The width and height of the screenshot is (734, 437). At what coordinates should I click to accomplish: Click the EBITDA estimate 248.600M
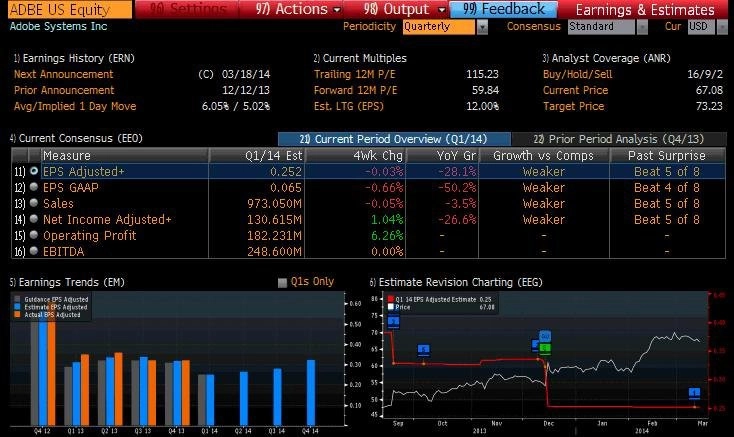click(274, 251)
